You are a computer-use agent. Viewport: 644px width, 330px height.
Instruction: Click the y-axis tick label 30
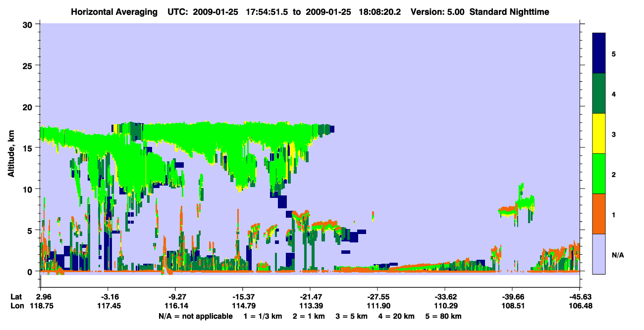[x=29, y=24]
